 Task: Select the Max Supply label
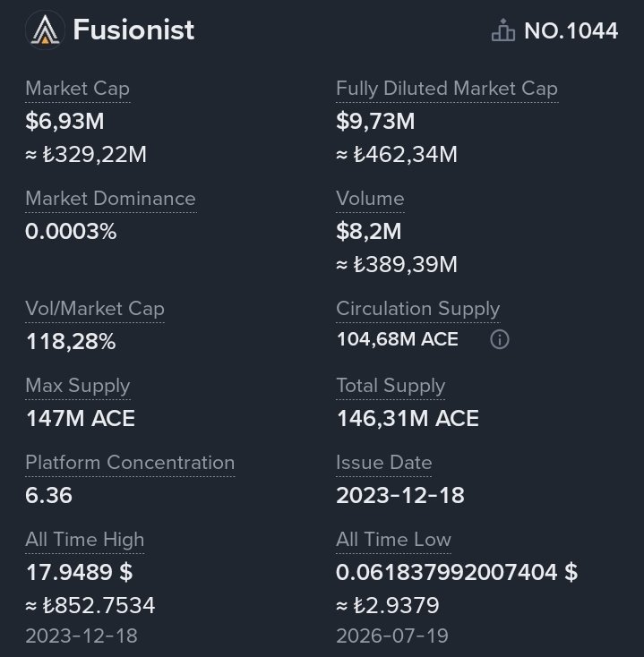pyautogui.click(x=78, y=386)
